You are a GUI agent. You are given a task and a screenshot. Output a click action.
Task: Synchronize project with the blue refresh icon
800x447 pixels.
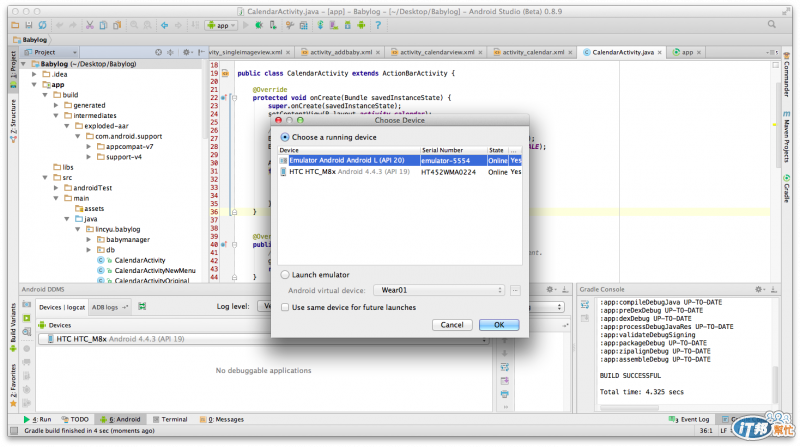tap(43, 25)
